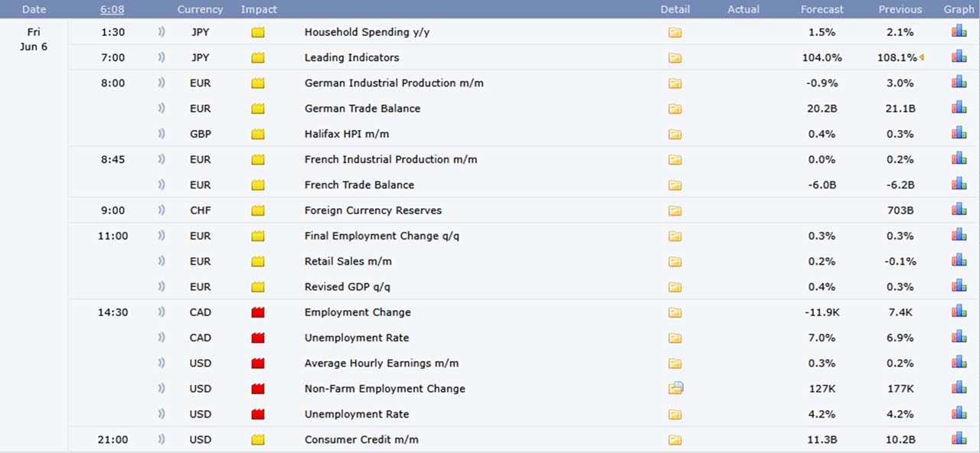Open detail folder for German Trade Balance
Screen dimensions: 980x453
tap(675, 109)
